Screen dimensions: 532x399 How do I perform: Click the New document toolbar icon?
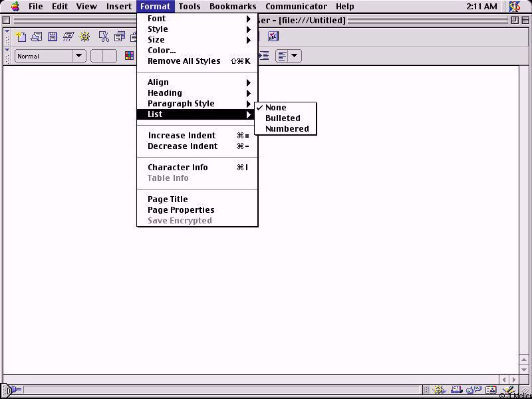21,37
